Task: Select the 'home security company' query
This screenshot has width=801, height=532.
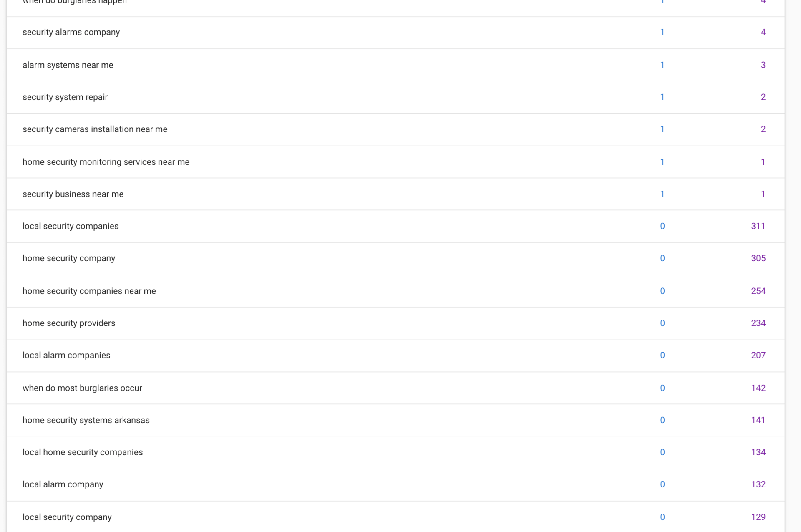Action: pos(69,258)
